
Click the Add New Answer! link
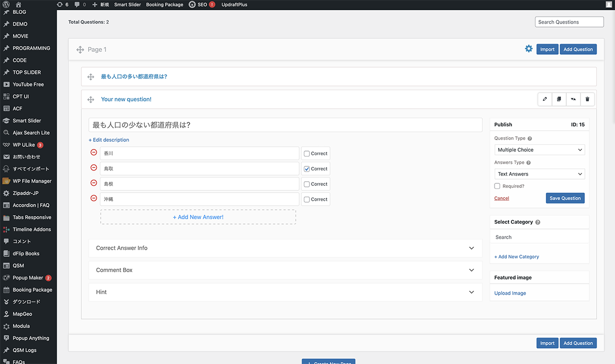(198, 217)
